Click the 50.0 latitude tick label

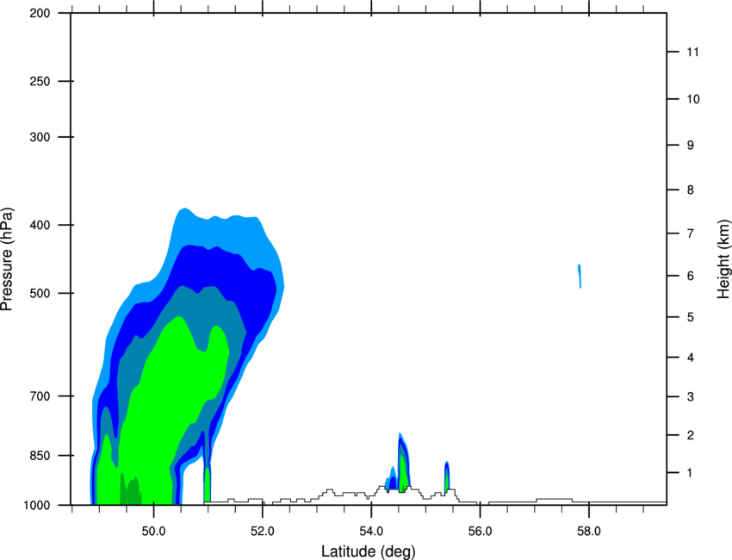pyautogui.click(x=153, y=532)
